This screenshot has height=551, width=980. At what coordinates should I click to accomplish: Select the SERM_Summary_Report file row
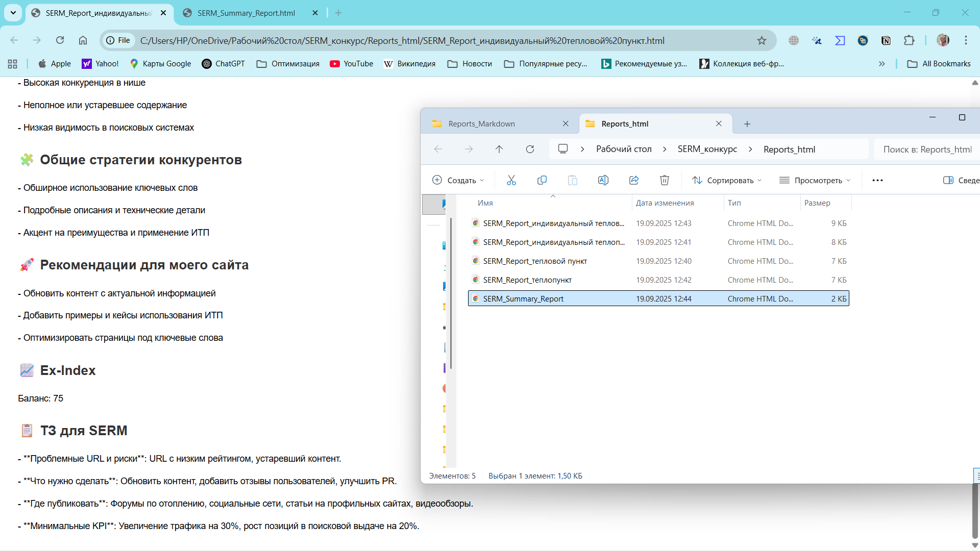coord(658,298)
